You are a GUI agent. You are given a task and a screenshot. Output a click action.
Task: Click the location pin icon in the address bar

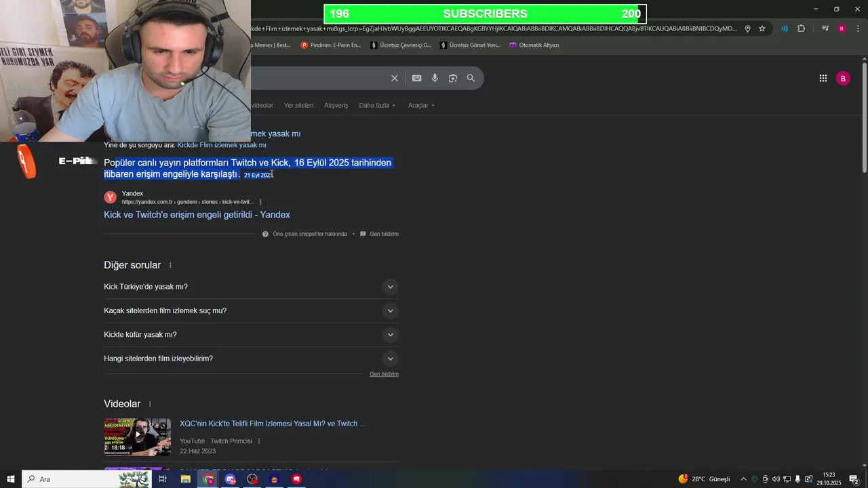coord(747,28)
